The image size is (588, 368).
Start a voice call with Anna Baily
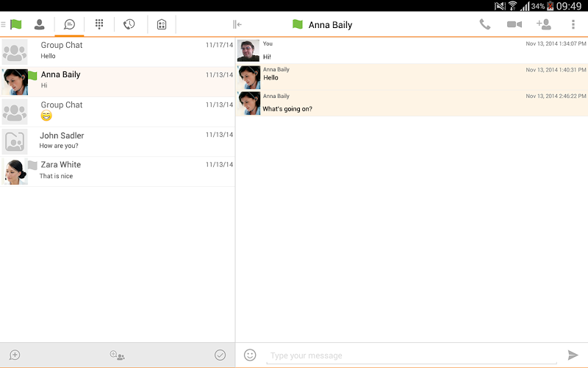pyautogui.click(x=485, y=24)
